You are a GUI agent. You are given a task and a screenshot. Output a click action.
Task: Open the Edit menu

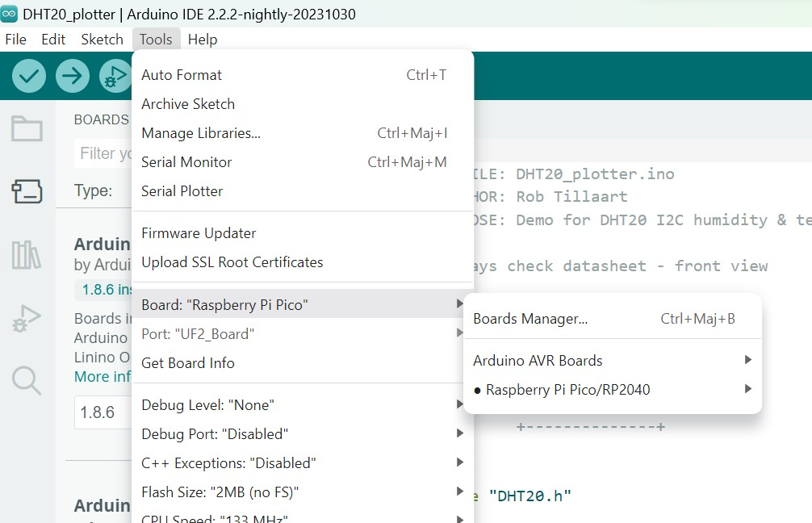[x=53, y=40]
